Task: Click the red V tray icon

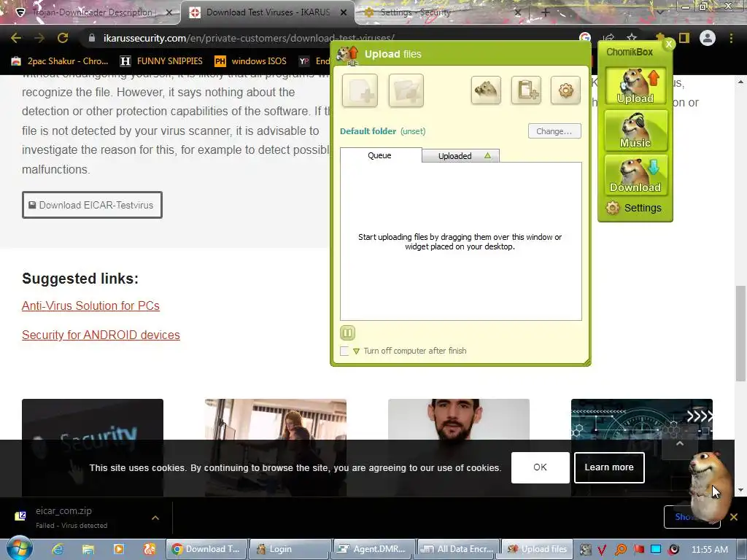Action: (x=602, y=550)
